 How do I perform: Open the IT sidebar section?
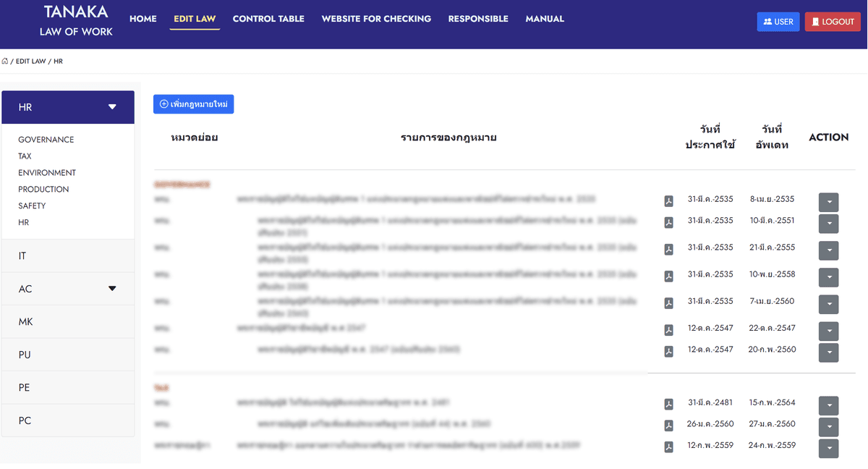68,256
